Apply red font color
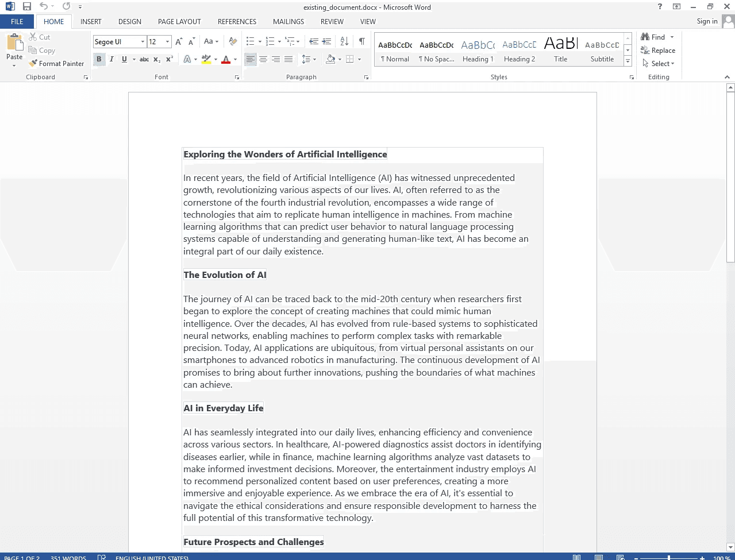 (226, 59)
